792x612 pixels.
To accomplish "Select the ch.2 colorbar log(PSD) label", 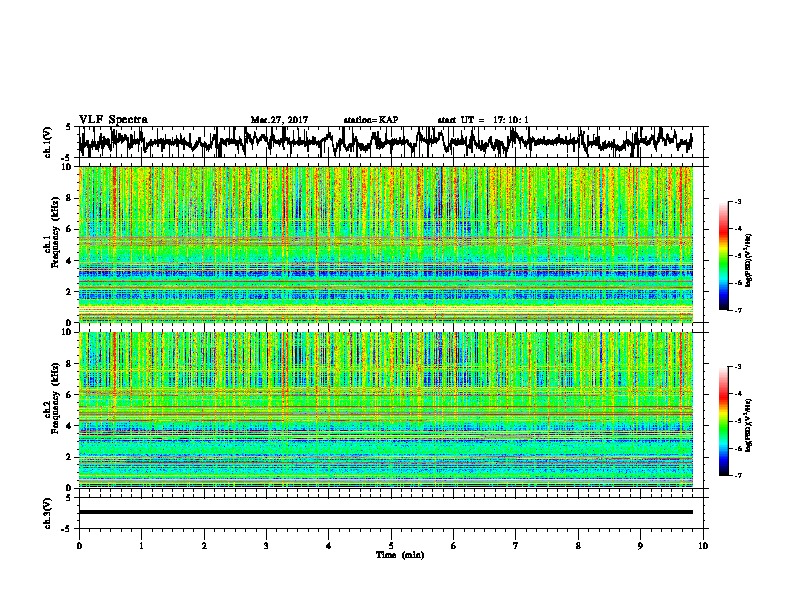I will 749,425.
